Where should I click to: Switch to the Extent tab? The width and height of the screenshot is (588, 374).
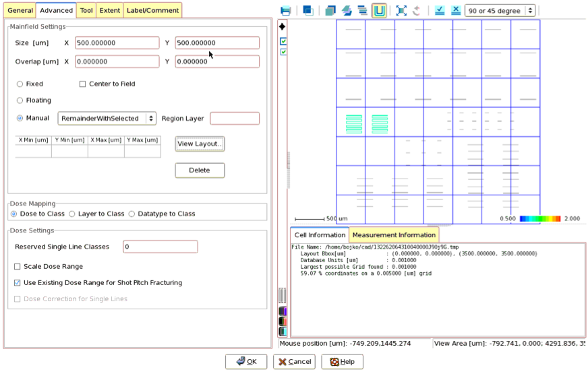[x=109, y=11]
